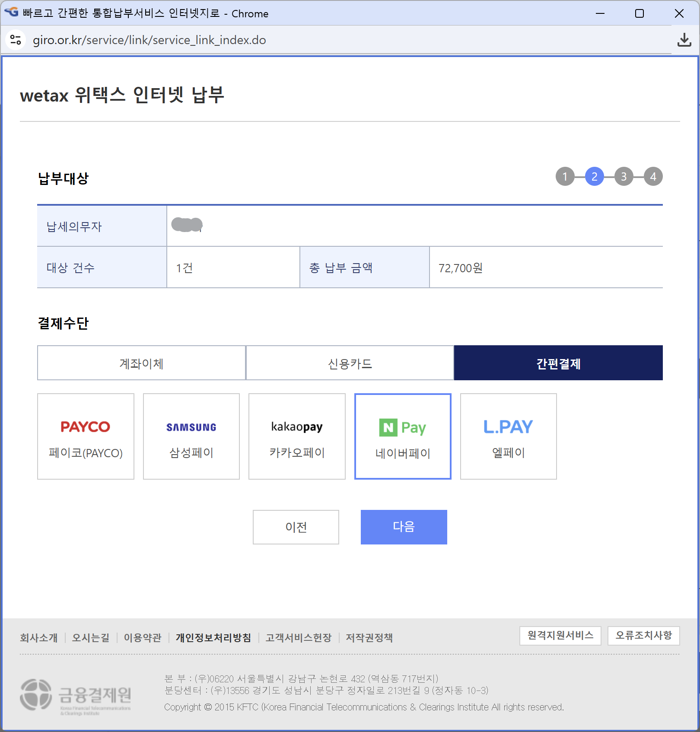The width and height of the screenshot is (700, 732).
Task: Click the site permissions icon beside the URL
Action: [16, 40]
